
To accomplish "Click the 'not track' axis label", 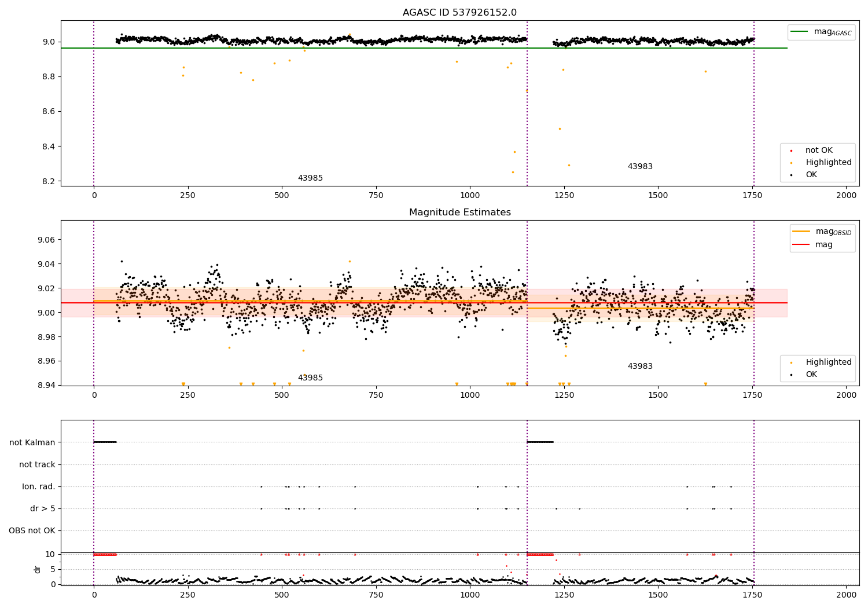I will [37, 464].
